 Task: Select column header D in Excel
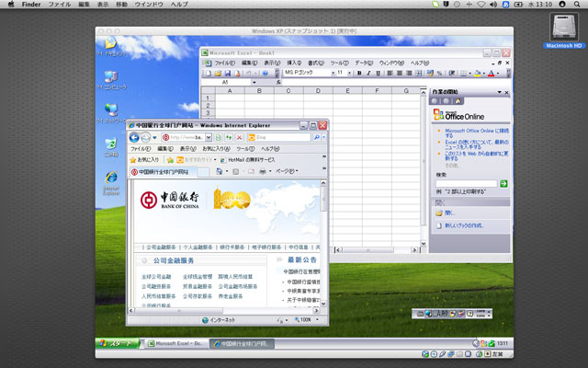318,90
